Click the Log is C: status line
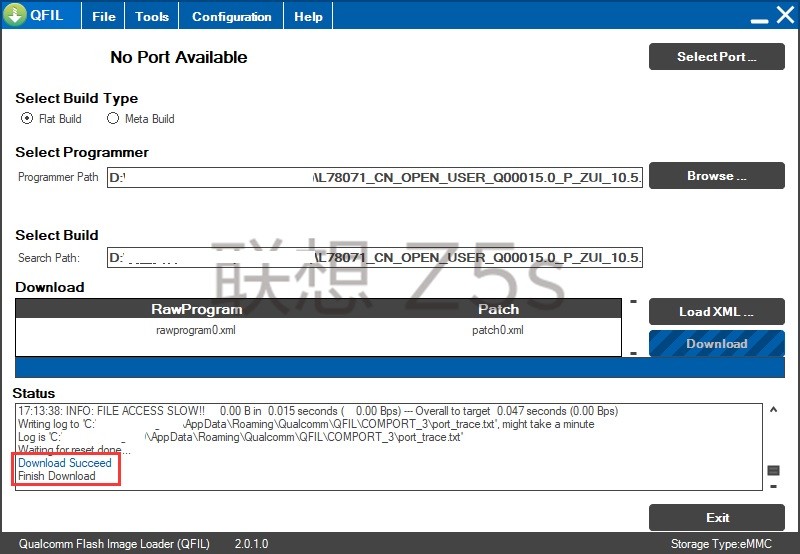The width and height of the screenshot is (800, 554). coord(241,437)
